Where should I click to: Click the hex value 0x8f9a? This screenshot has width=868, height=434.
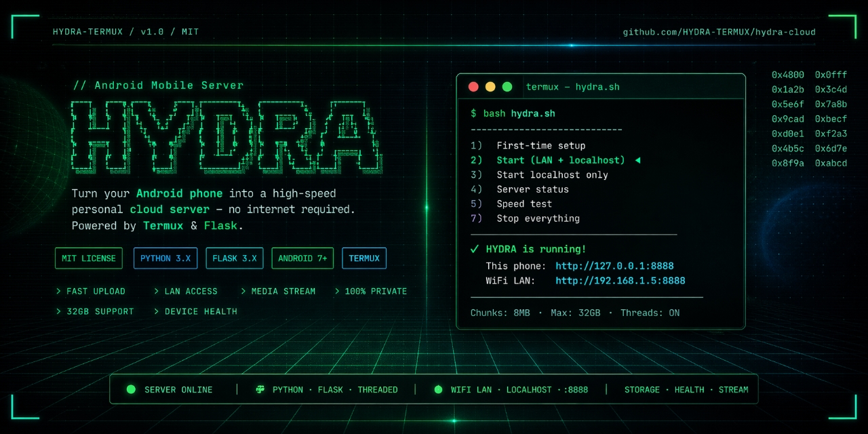click(788, 163)
